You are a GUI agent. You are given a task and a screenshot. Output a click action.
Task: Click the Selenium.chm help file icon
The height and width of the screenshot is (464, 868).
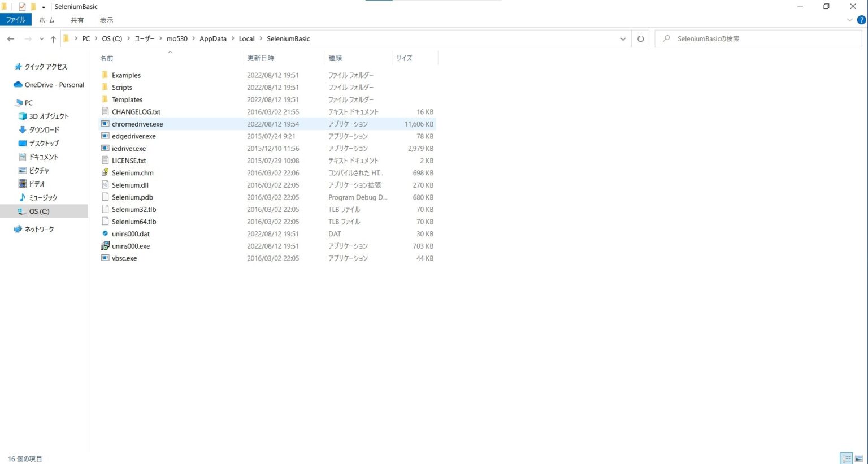click(x=105, y=172)
